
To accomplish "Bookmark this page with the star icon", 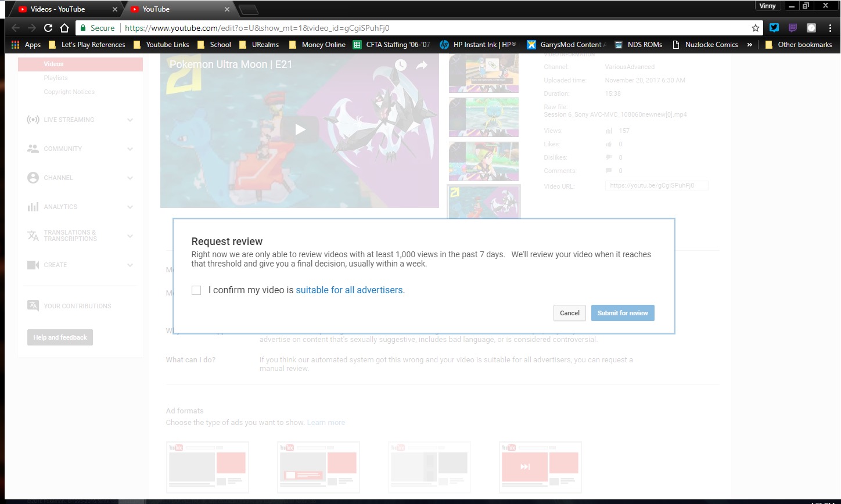I will pos(756,28).
